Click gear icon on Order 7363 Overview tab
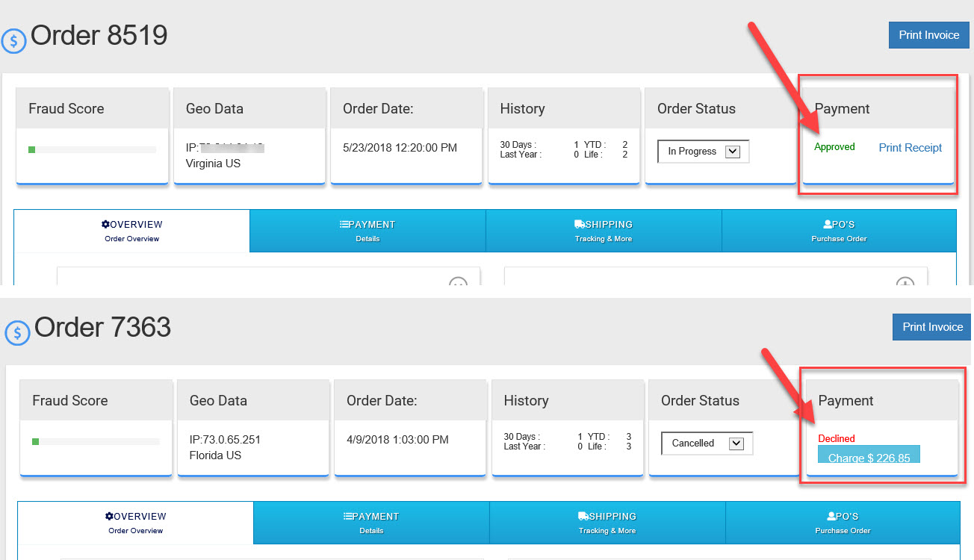 pyautogui.click(x=109, y=516)
